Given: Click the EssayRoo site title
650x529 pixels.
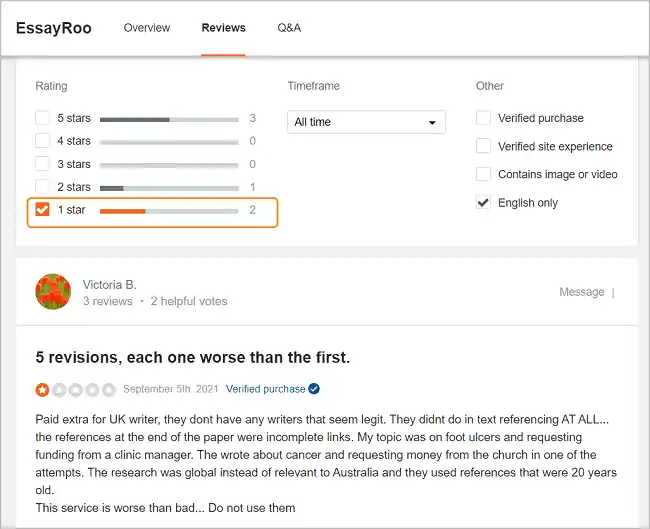Looking at the screenshot, I should [x=54, y=28].
